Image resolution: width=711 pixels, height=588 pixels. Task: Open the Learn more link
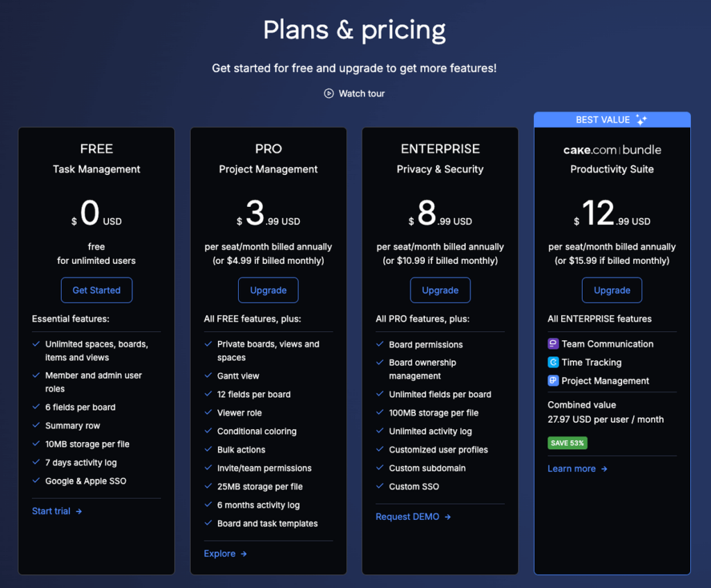pyautogui.click(x=571, y=469)
